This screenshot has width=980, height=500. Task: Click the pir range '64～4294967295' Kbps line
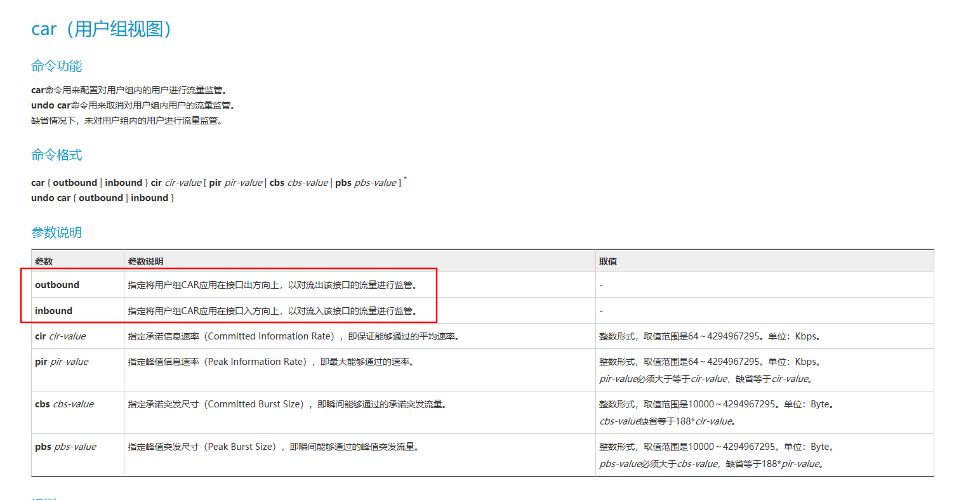(711, 362)
